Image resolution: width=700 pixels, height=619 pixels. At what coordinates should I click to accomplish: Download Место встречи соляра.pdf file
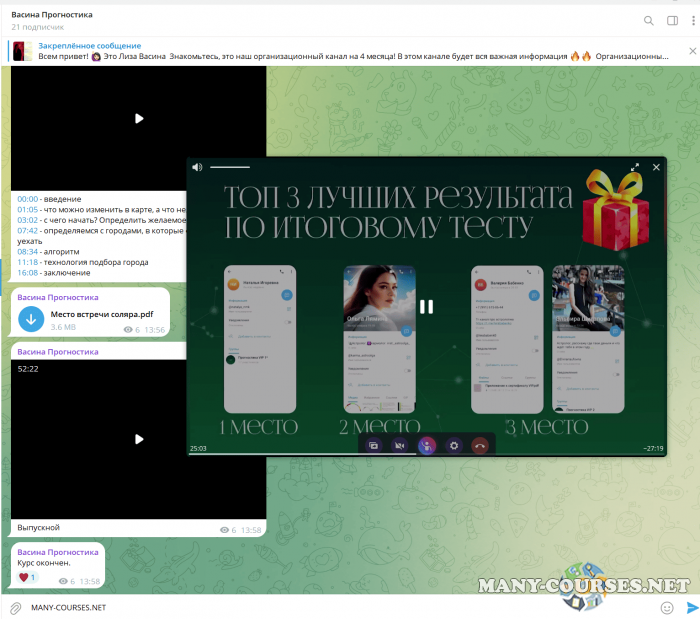[x=31, y=319]
